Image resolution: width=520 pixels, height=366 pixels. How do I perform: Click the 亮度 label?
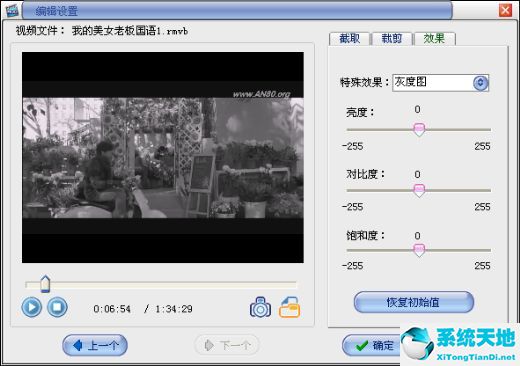point(360,112)
